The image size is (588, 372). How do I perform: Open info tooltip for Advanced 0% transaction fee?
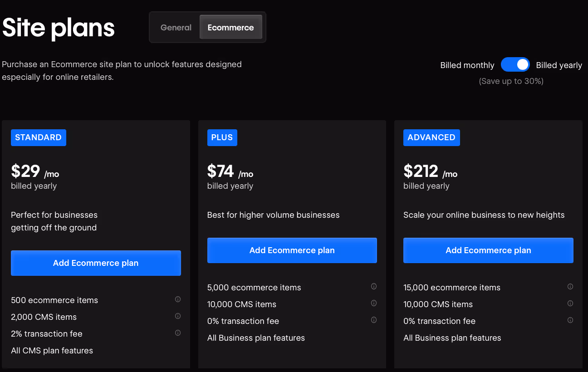tap(570, 320)
